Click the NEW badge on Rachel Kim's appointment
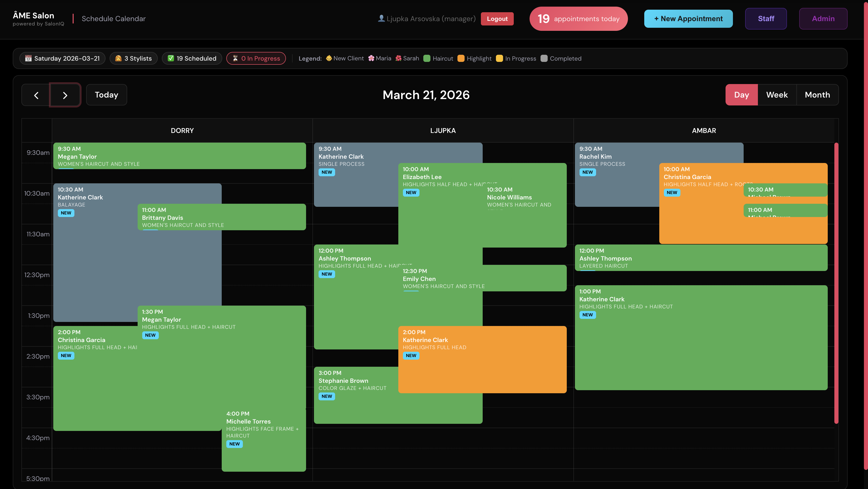 click(x=588, y=172)
